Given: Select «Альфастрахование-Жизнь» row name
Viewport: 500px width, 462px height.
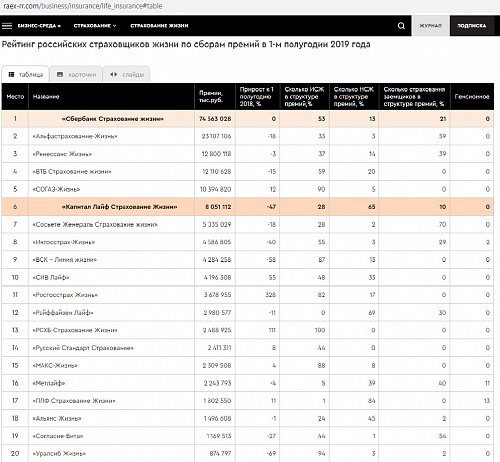Looking at the screenshot, I should tap(75, 136).
